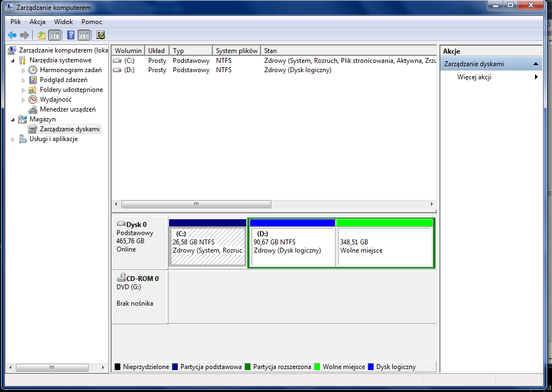Click the Podgląd zdarzeń icon

pos(33,80)
